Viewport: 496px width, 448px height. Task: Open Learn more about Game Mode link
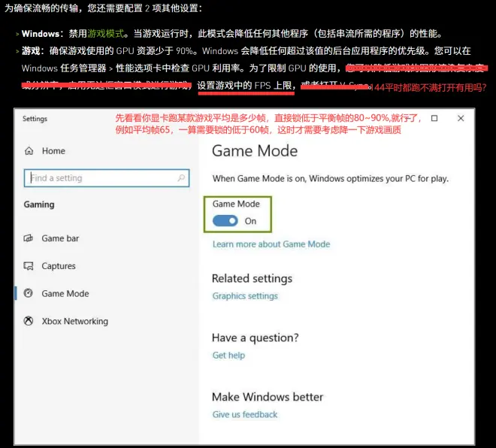pos(271,244)
